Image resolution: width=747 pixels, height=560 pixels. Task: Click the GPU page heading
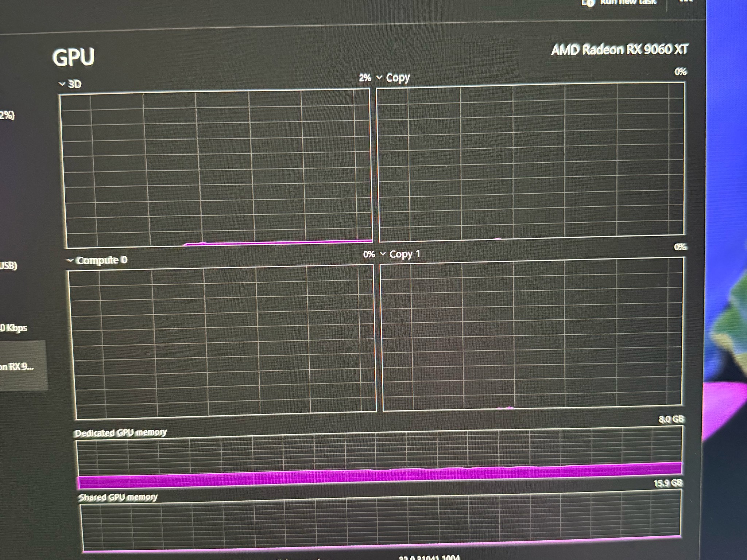[73, 57]
